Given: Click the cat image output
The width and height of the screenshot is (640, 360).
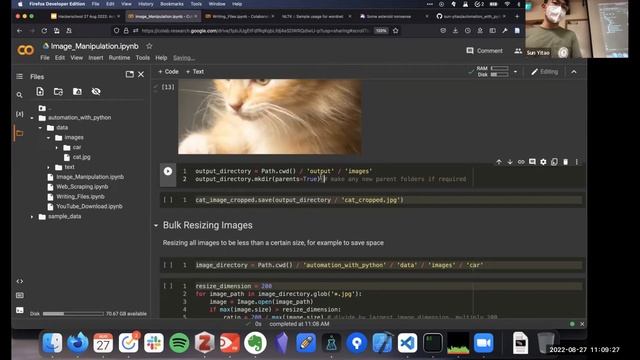Looking at the screenshot, I should tap(269, 116).
